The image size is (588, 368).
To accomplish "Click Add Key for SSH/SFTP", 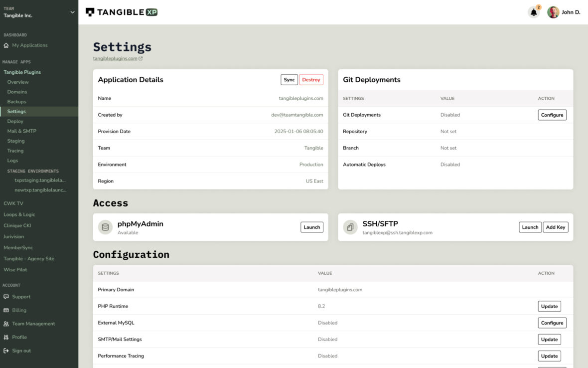I will 555,227.
